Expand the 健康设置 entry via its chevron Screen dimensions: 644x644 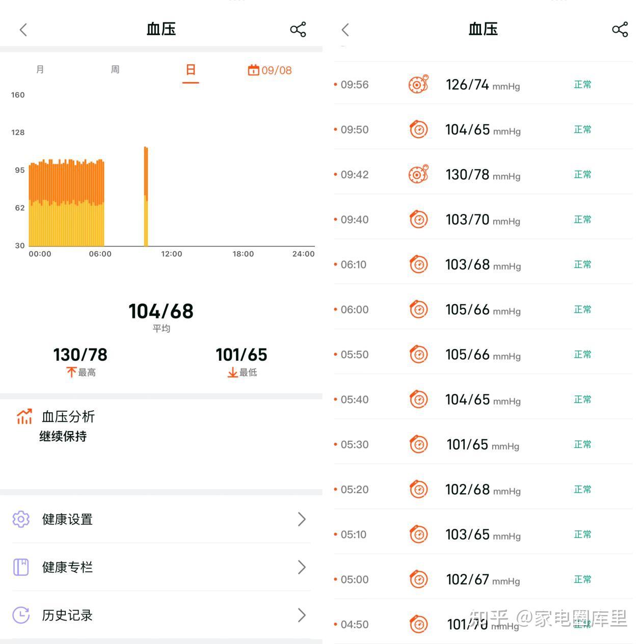coord(302,519)
